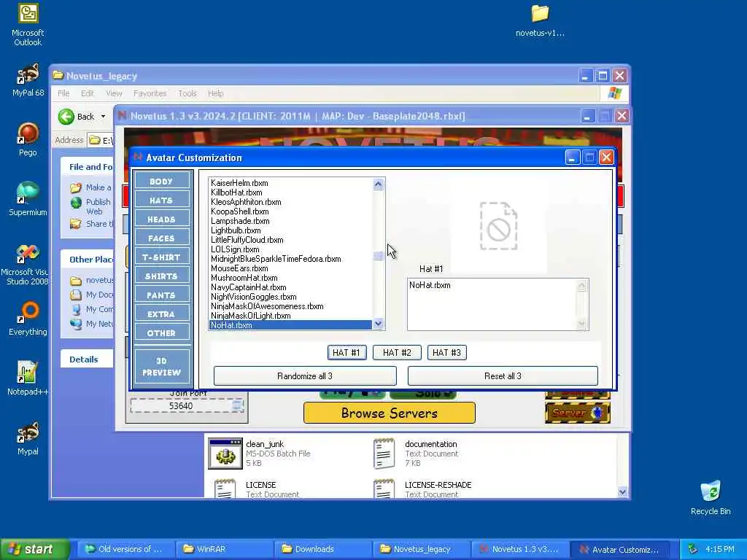Open the Back button history dropdown arrow
This screenshot has width=747, height=560.
coord(103,116)
